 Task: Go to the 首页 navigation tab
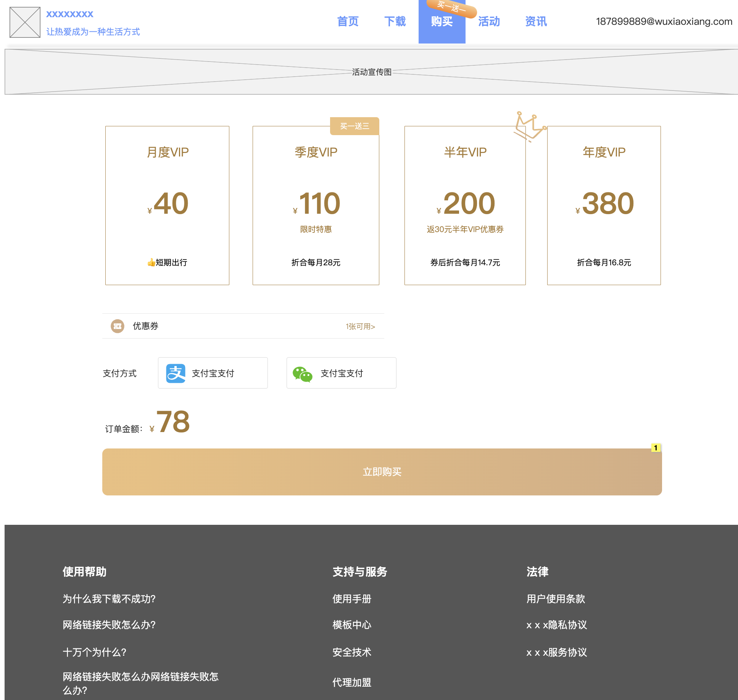348,21
